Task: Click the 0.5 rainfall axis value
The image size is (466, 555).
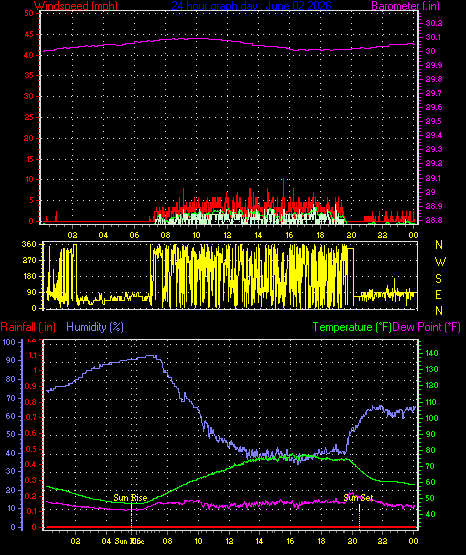Action: (x=31, y=449)
